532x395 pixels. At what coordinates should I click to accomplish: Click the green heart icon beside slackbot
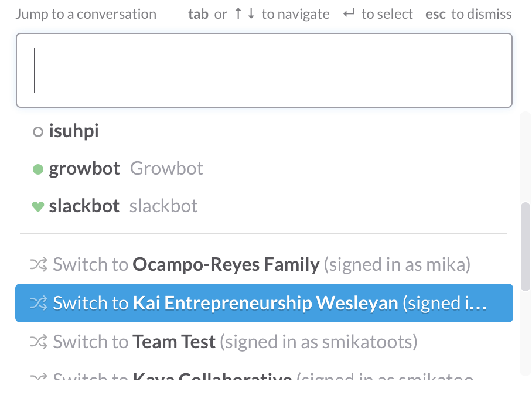pyautogui.click(x=38, y=207)
